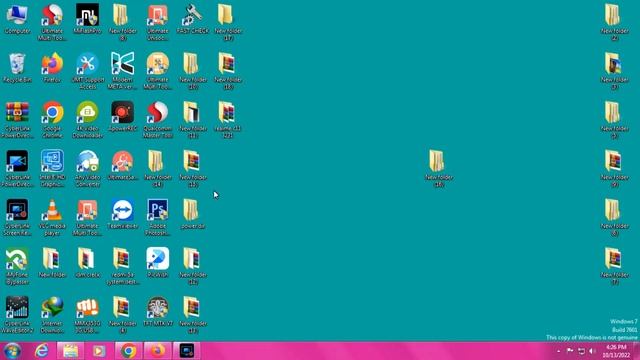Select the Modern META shortcut
The height and width of the screenshot is (360, 640).
click(122, 71)
